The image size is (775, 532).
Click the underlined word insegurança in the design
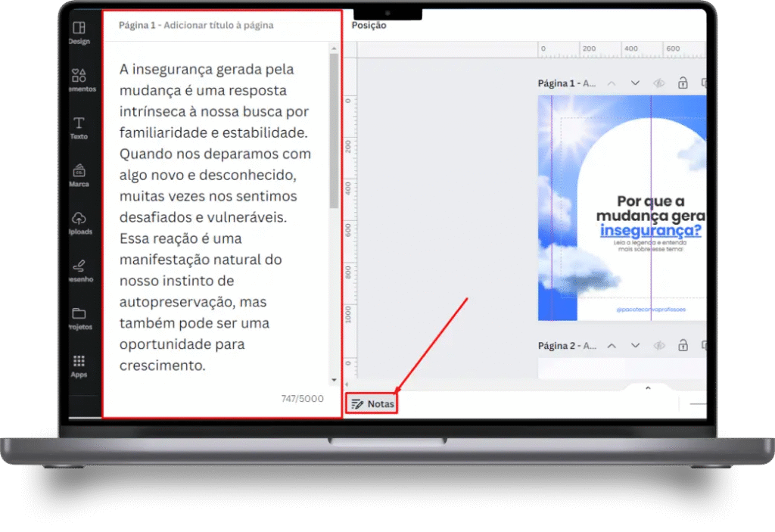click(650, 231)
